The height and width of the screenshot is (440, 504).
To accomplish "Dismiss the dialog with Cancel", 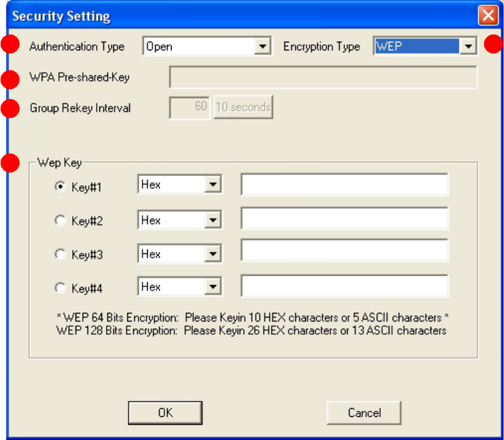I will [364, 413].
